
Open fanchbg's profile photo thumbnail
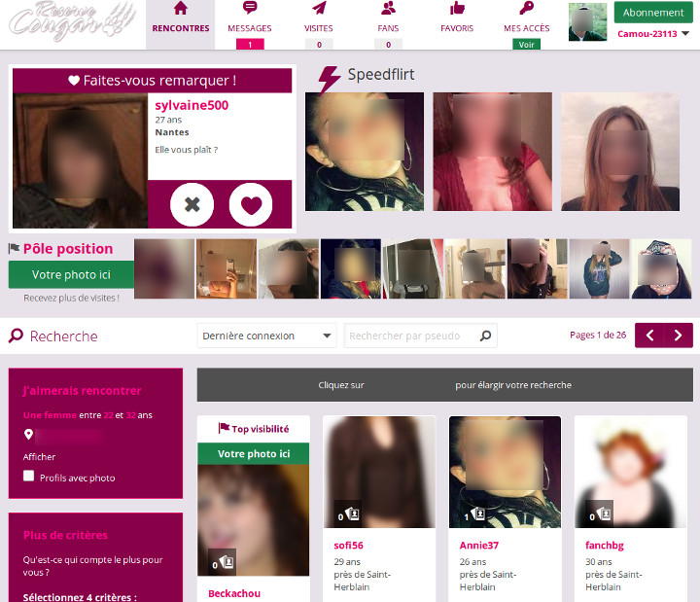click(630, 472)
